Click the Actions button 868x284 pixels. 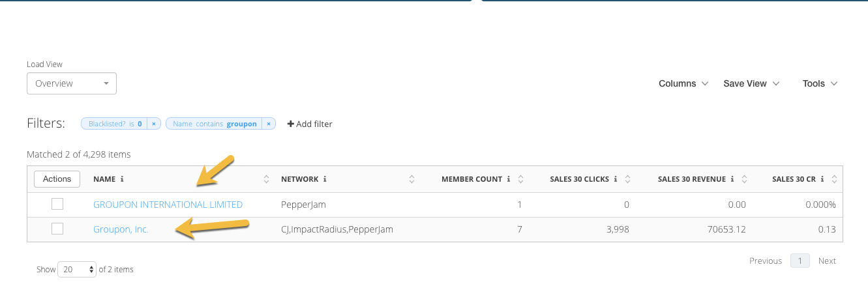57,179
